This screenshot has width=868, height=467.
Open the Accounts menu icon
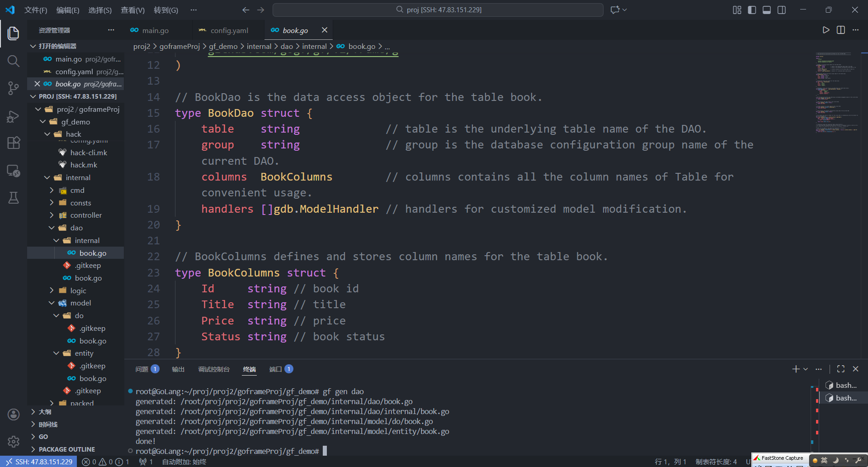point(14,415)
